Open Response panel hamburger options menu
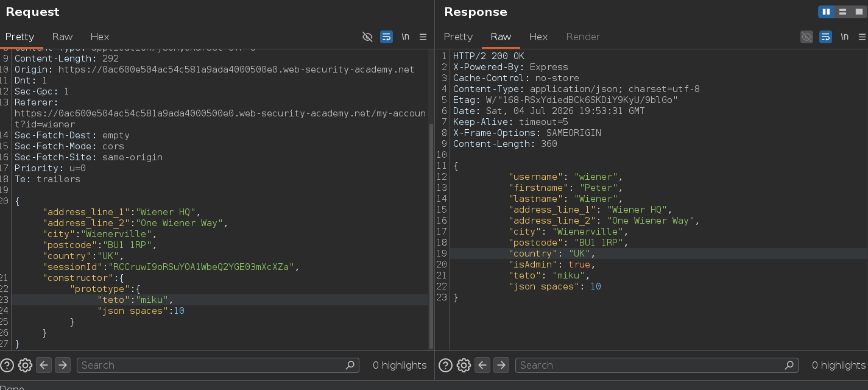This screenshot has height=390, width=868. (862, 37)
